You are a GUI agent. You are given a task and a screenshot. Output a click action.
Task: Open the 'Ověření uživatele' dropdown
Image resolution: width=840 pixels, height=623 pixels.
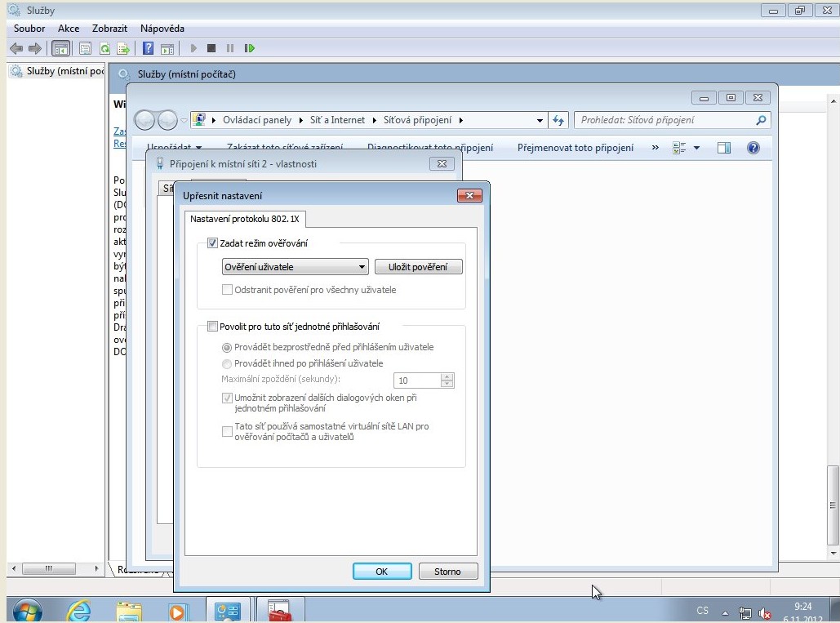tap(296, 267)
